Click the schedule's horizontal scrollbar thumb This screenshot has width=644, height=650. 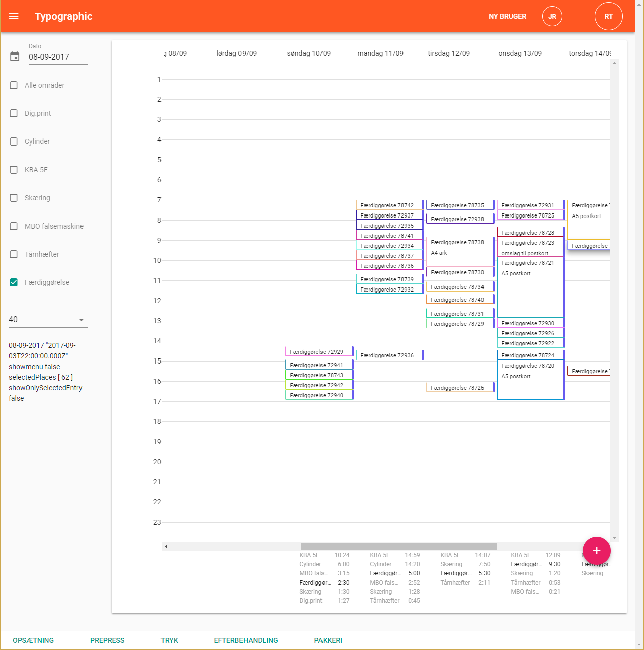pyautogui.click(x=398, y=546)
